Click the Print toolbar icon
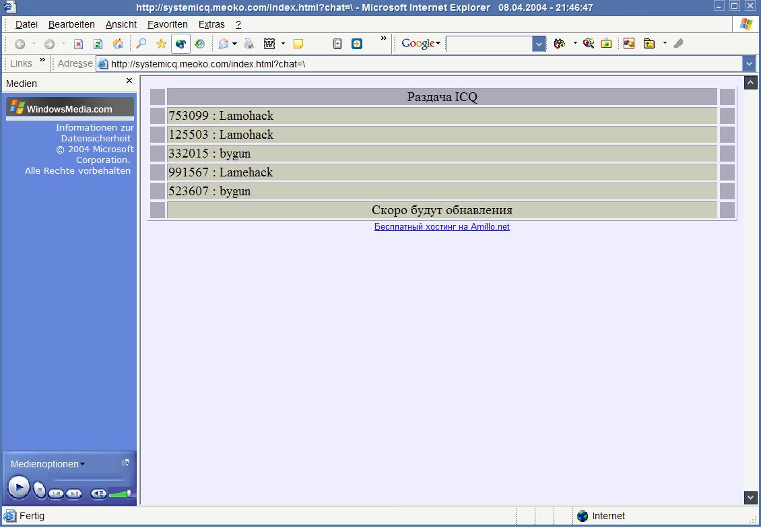Image resolution: width=761 pixels, height=532 pixels. coord(249,44)
